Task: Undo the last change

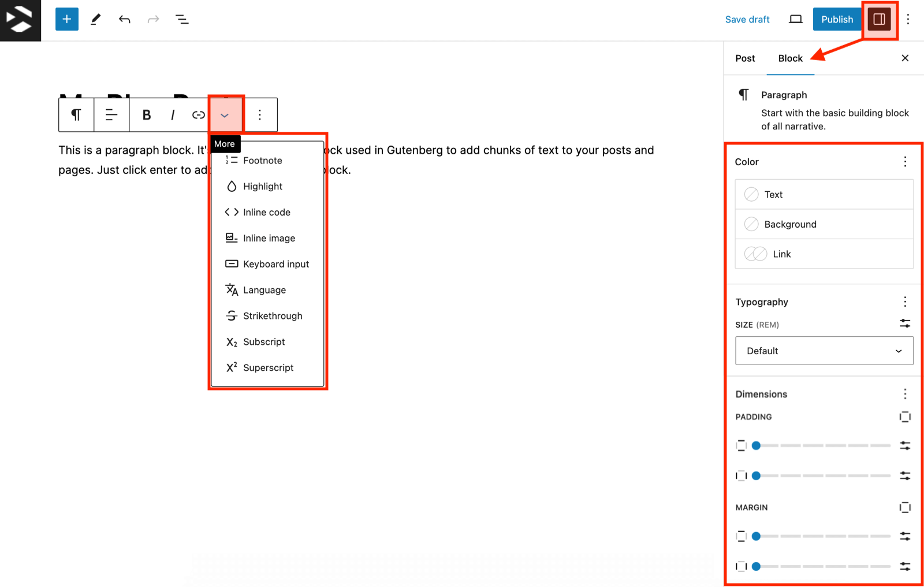Action: pyautogui.click(x=124, y=20)
